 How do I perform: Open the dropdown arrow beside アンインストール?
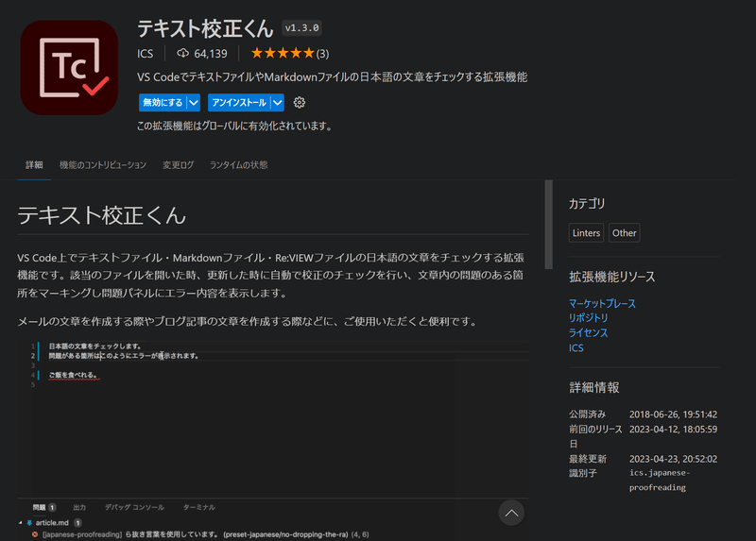point(278,103)
